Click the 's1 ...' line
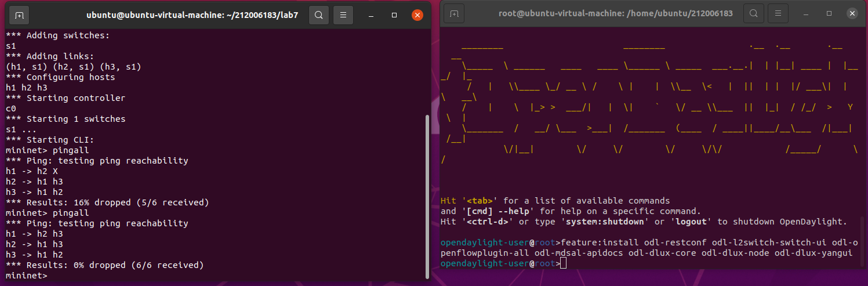Screen dimensions: 868x286 click(21, 129)
